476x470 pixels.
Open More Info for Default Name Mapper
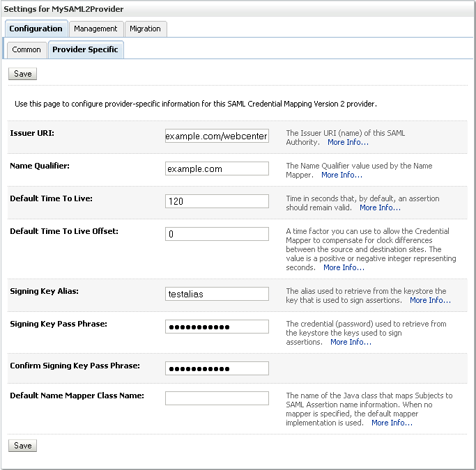[392, 423]
